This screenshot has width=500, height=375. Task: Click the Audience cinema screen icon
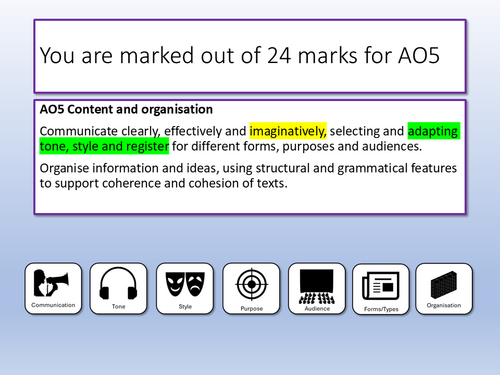[x=316, y=287]
